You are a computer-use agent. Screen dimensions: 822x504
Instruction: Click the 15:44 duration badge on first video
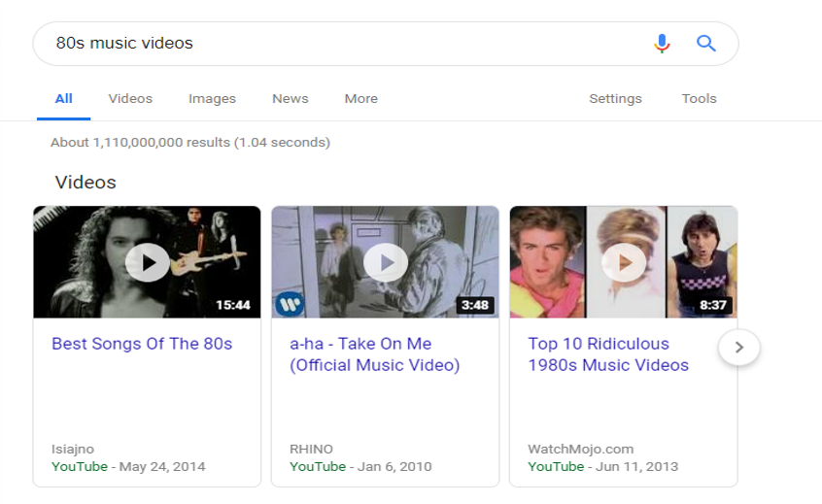tap(233, 305)
